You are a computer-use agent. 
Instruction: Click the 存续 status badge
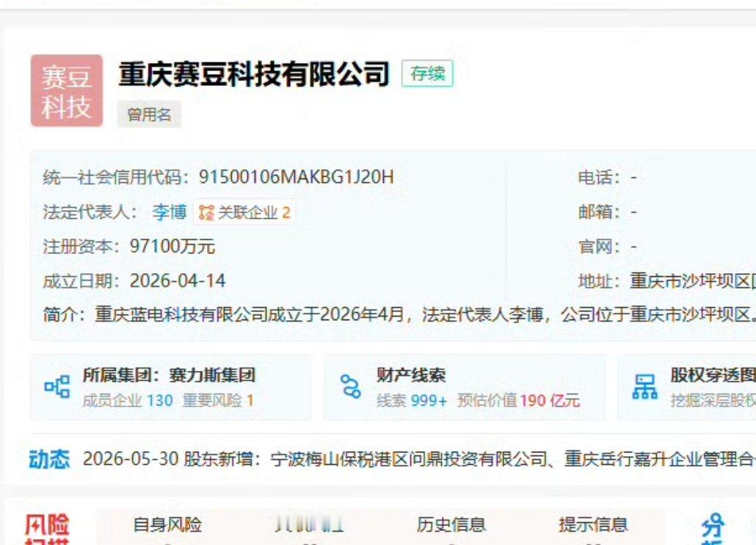pos(427,73)
